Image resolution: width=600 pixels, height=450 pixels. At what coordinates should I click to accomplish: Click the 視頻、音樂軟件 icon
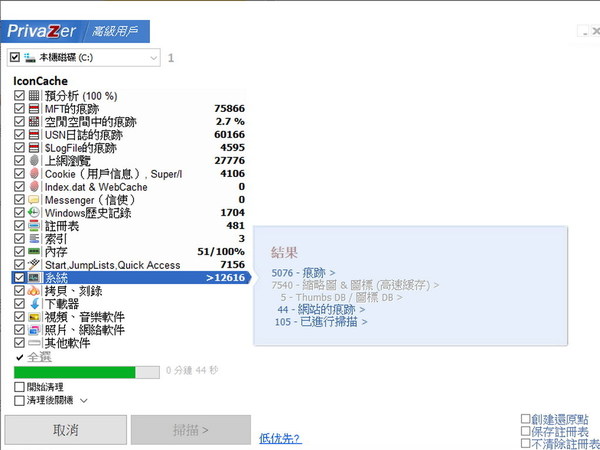(34, 317)
